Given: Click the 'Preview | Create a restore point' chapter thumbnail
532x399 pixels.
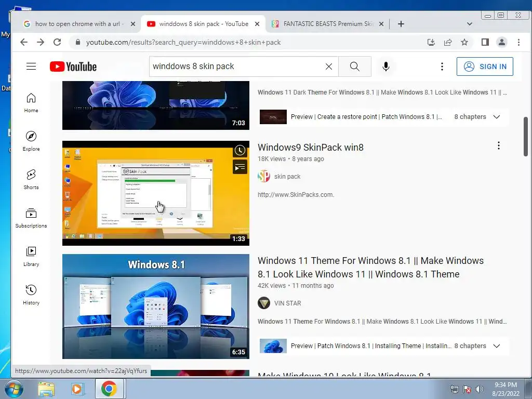Looking at the screenshot, I should (x=273, y=117).
